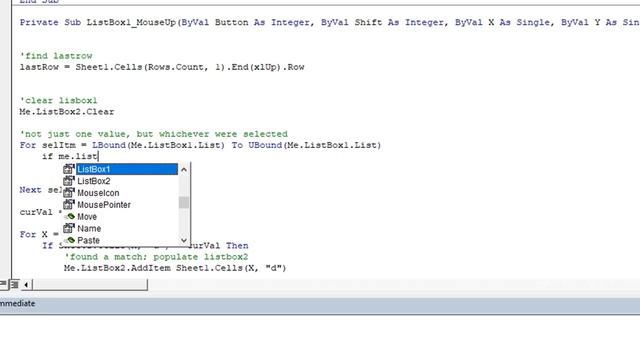
Task: Click the "'not just one value" comment
Action: tap(153, 134)
